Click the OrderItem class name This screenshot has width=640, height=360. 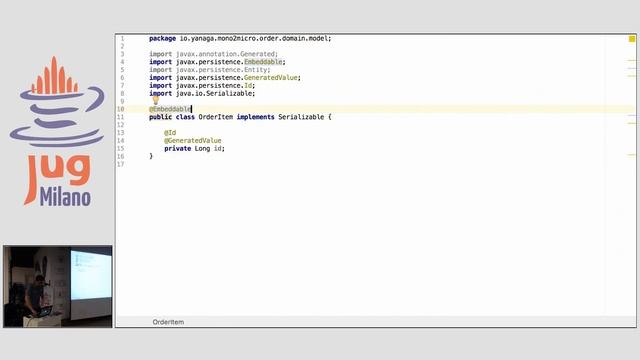pyautogui.click(x=216, y=117)
